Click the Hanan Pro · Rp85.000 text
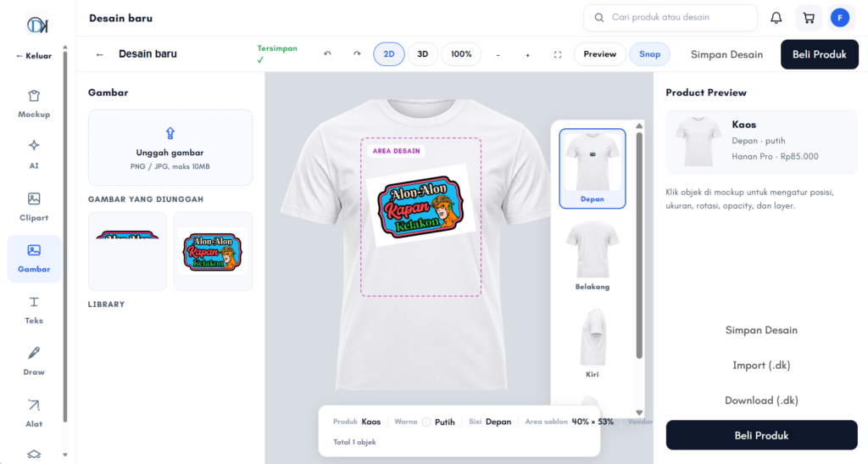The height and width of the screenshot is (464, 868). [775, 156]
